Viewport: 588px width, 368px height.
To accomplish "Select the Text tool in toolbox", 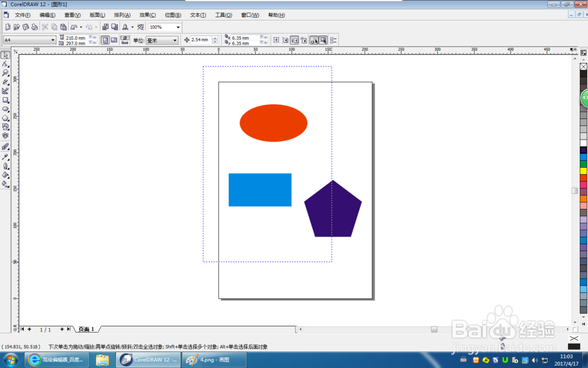I will [x=5, y=136].
